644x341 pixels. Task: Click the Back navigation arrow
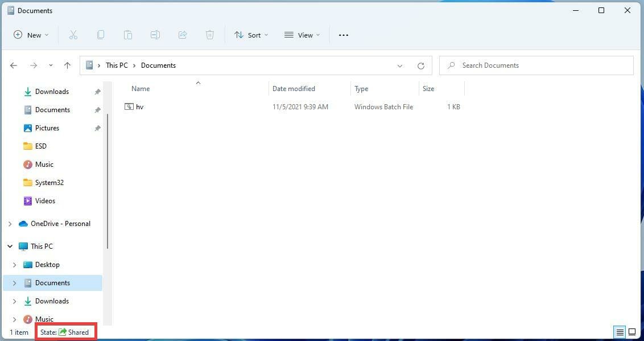pyautogui.click(x=14, y=65)
